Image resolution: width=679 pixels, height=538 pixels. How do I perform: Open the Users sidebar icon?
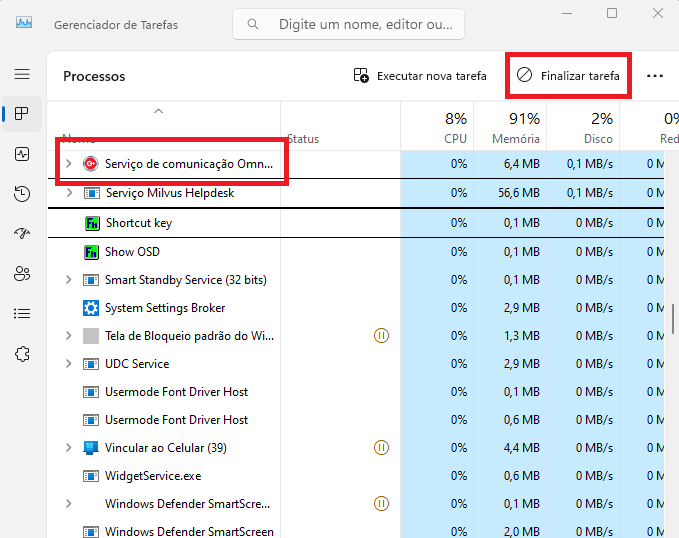tap(22, 273)
